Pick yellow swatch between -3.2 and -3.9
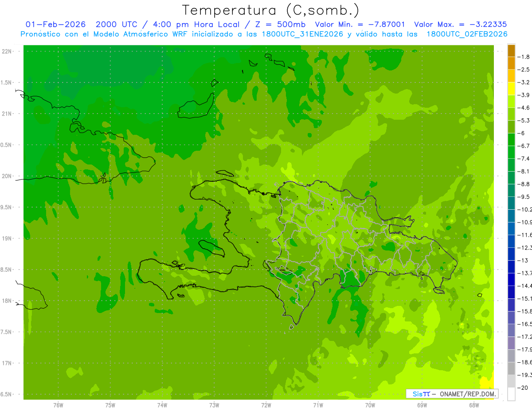This screenshot has width=532, height=411. click(x=511, y=89)
